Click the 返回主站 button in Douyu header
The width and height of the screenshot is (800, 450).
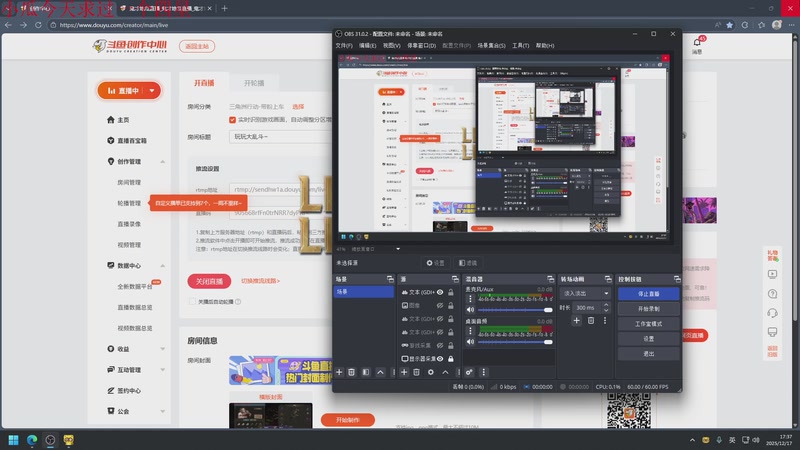pyautogui.click(x=197, y=46)
